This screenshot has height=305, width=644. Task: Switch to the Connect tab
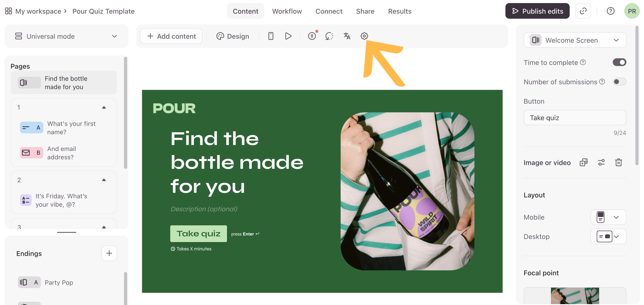tap(329, 11)
